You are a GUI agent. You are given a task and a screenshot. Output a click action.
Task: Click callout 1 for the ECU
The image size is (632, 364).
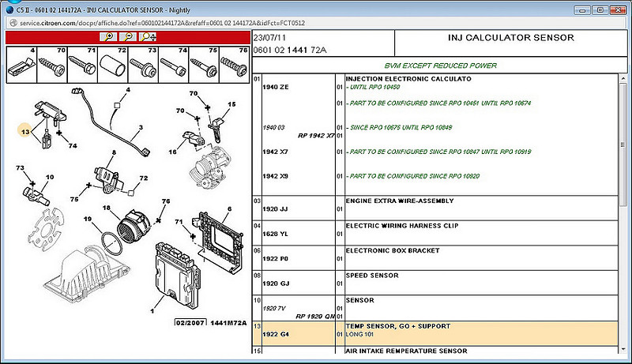(152, 310)
